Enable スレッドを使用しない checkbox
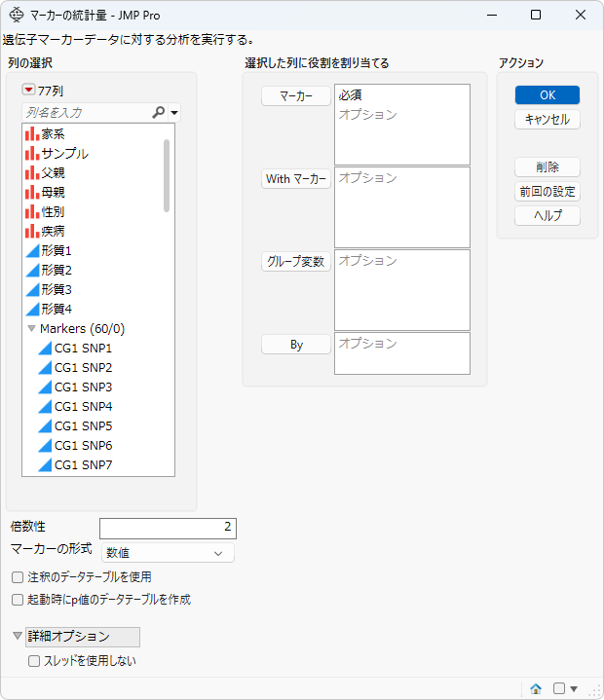 click(x=34, y=661)
